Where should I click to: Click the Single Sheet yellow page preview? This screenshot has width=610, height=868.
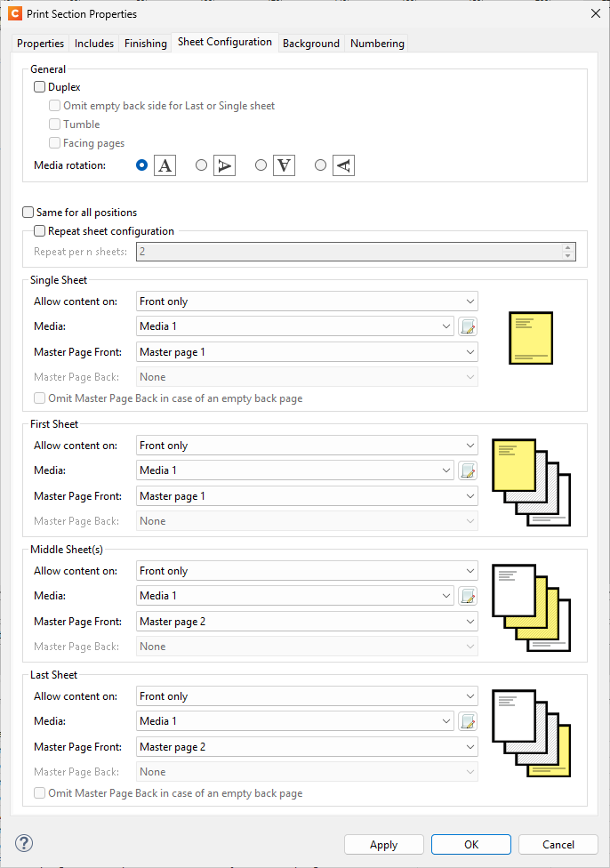[x=531, y=338]
